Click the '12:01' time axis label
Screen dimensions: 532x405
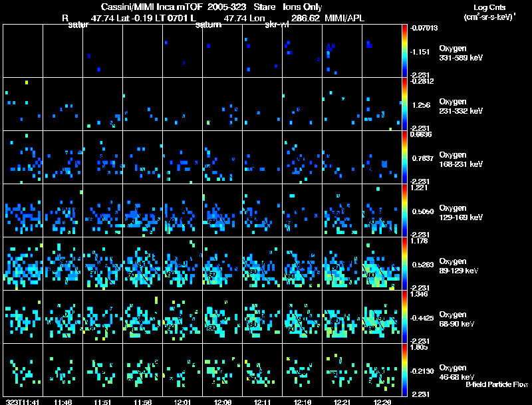tap(182, 402)
